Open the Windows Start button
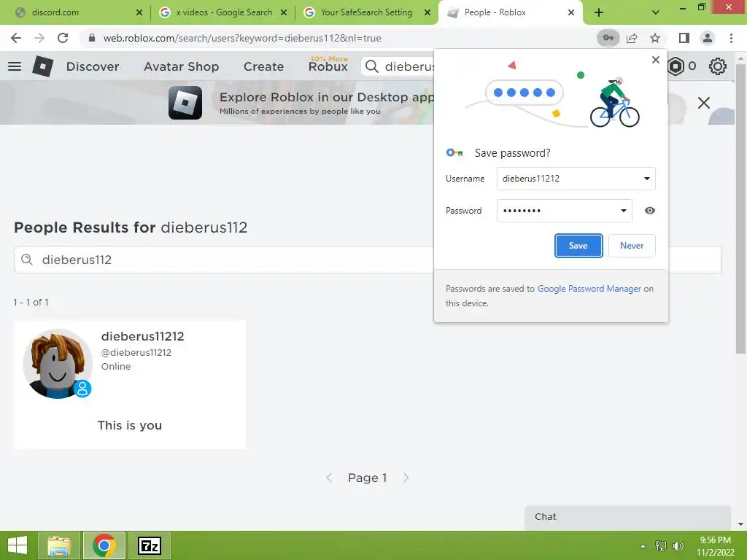 coord(18,545)
